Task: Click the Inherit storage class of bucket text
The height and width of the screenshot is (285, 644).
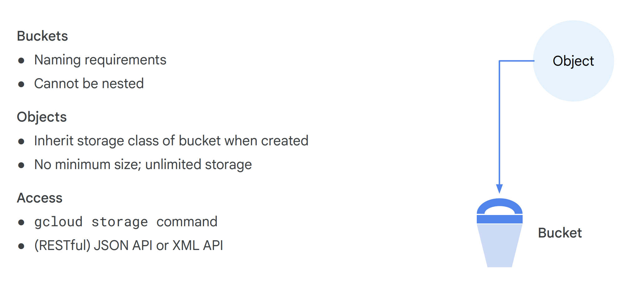Action: point(171,141)
